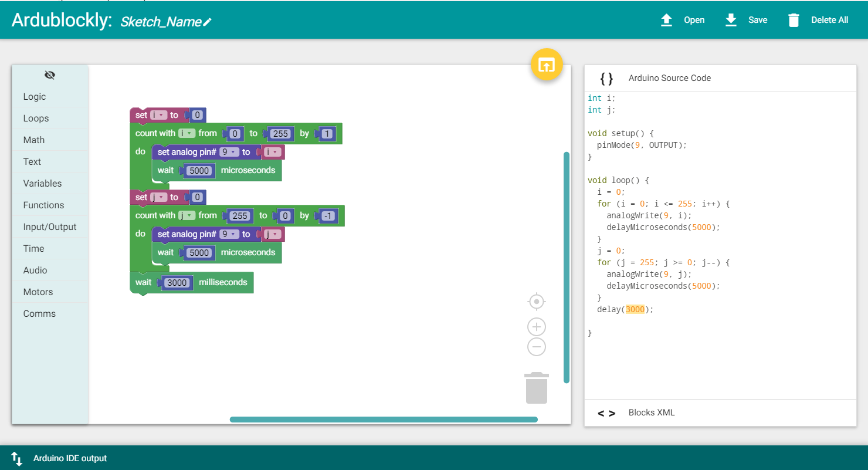Toggle toolbox visibility with crossed-eye icon
The width and height of the screenshot is (868, 470).
pos(50,75)
